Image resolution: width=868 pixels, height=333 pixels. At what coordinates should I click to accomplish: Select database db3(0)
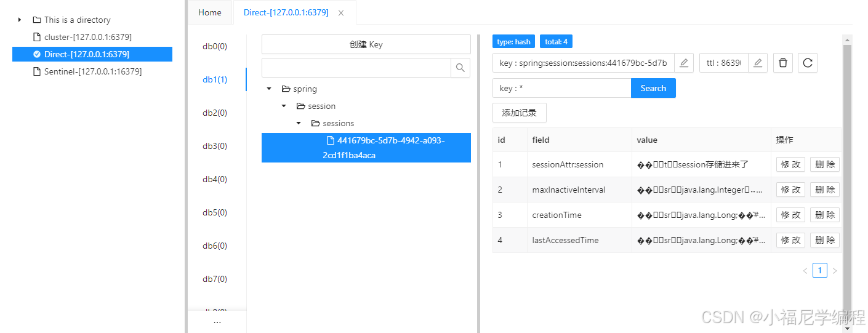(215, 146)
